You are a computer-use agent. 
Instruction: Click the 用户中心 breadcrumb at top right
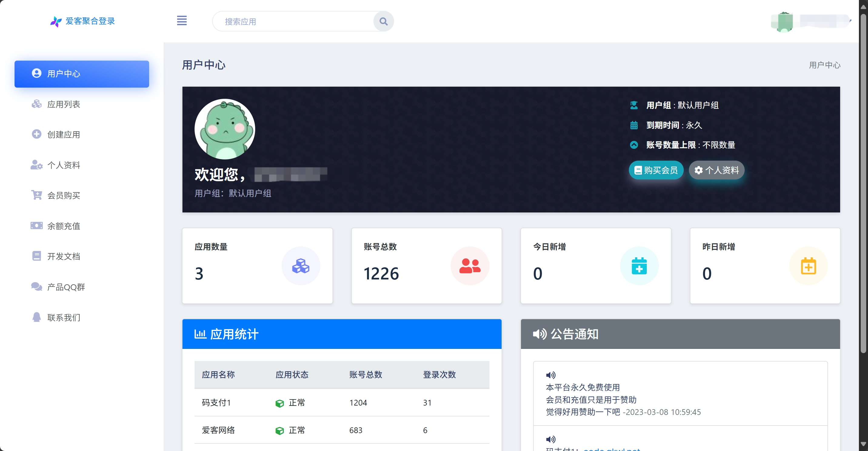click(825, 65)
